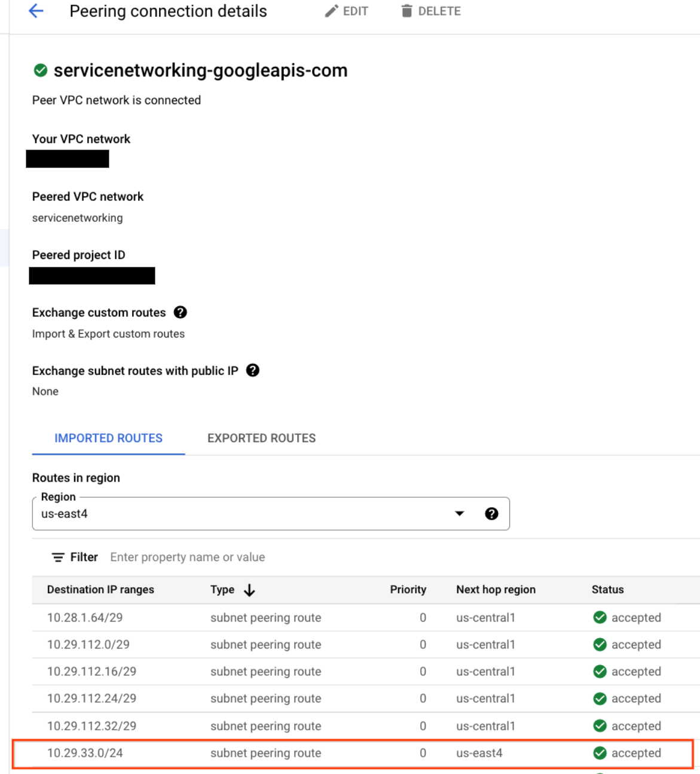Click the EDIT pencil button
Screen dimensions: 700x774
click(x=346, y=11)
